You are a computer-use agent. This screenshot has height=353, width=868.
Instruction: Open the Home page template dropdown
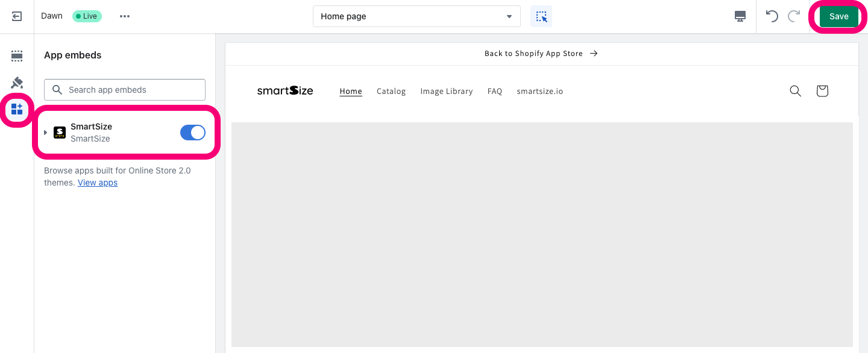tap(417, 16)
